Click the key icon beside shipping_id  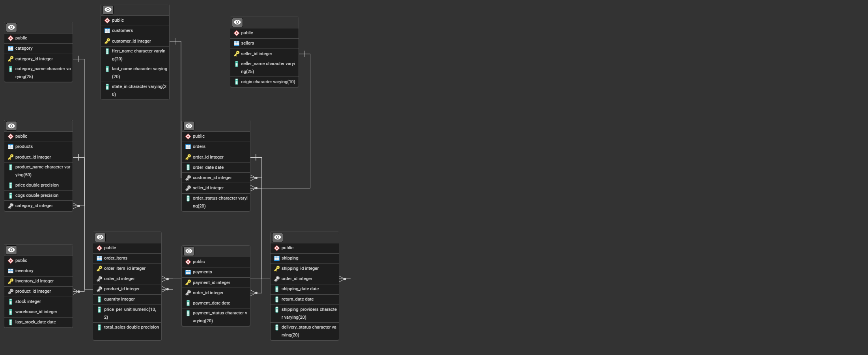pyautogui.click(x=277, y=268)
